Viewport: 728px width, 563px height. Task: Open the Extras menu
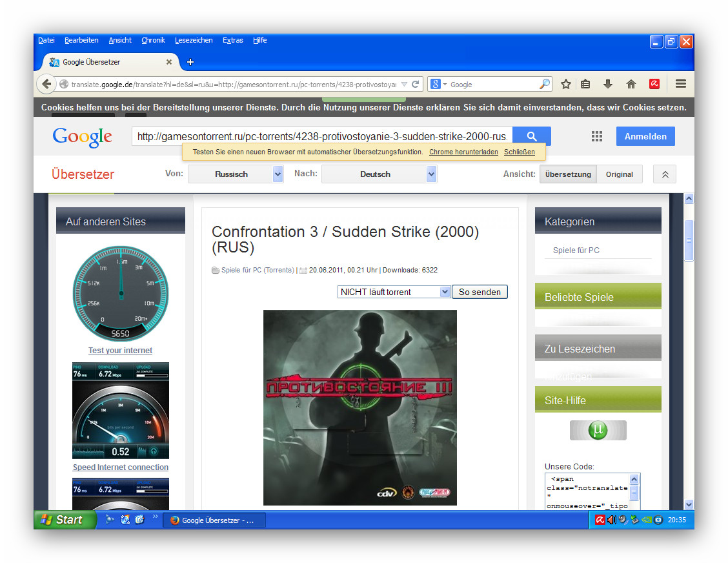point(232,41)
